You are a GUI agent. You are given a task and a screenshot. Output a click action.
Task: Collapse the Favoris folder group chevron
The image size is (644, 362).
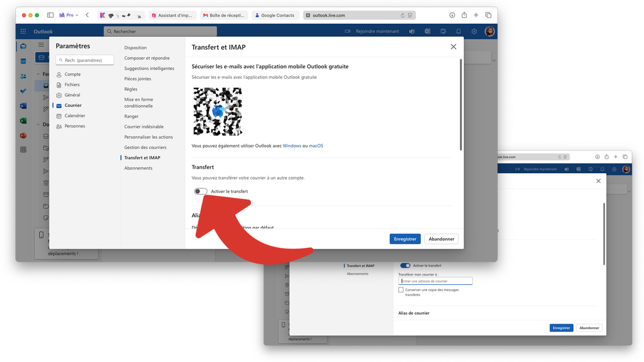[x=38, y=75]
